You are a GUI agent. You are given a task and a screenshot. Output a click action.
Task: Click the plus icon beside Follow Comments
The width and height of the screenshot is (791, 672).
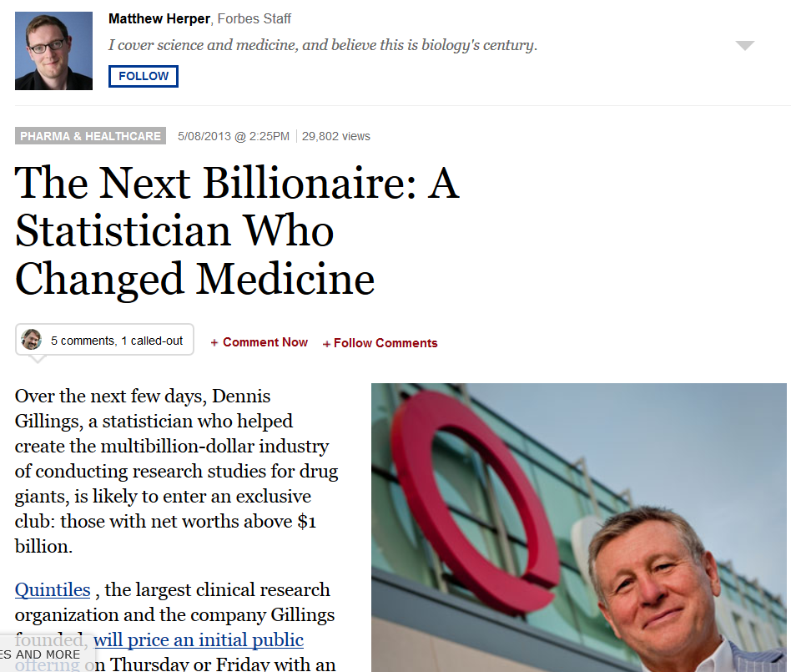(326, 344)
